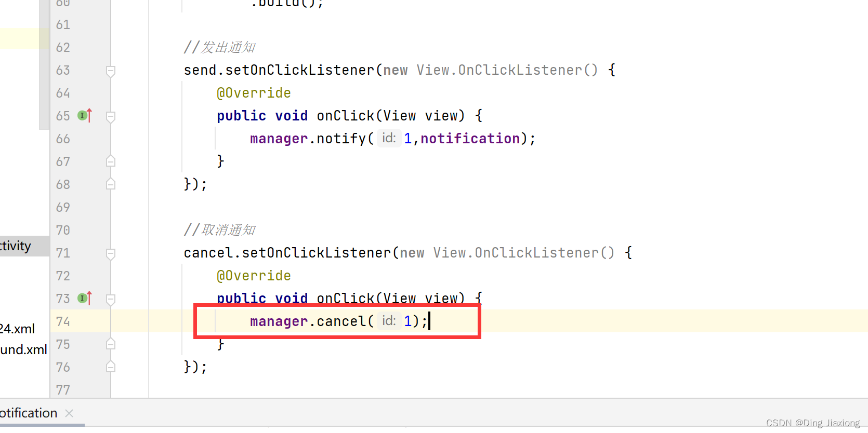Click the fold end marker on line 76
This screenshot has width=868, height=433.
[x=111, y=367]
